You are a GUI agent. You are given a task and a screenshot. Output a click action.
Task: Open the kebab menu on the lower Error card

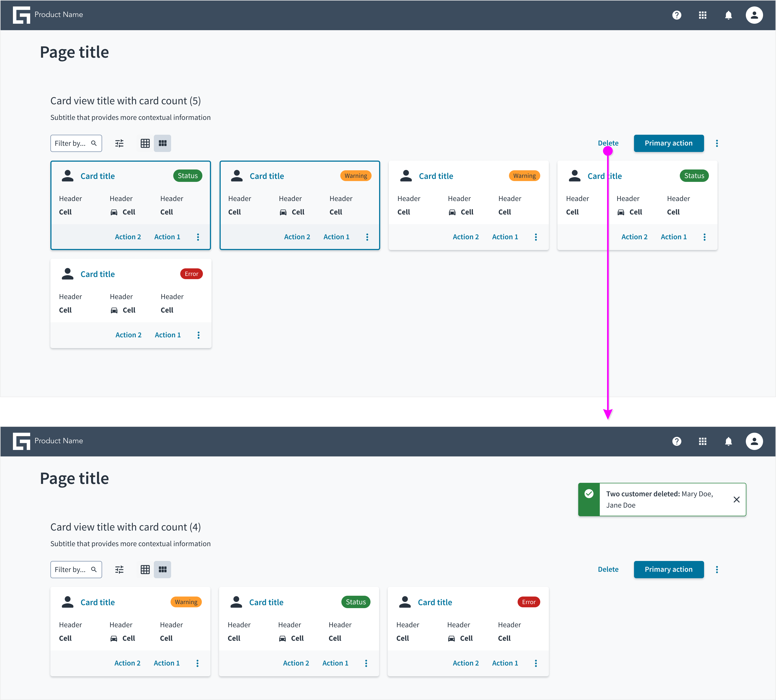pyautogui.click(x=535, y=663)
